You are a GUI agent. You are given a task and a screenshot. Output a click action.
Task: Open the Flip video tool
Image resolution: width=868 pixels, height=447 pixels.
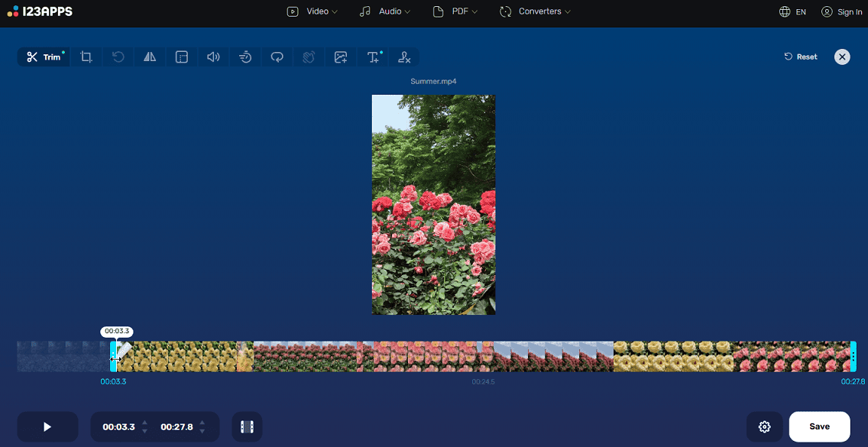pyautogui.click(x=150, y=57)
